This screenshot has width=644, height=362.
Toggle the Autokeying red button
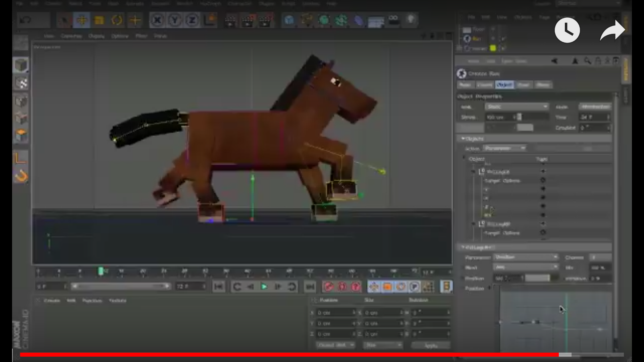342,287
